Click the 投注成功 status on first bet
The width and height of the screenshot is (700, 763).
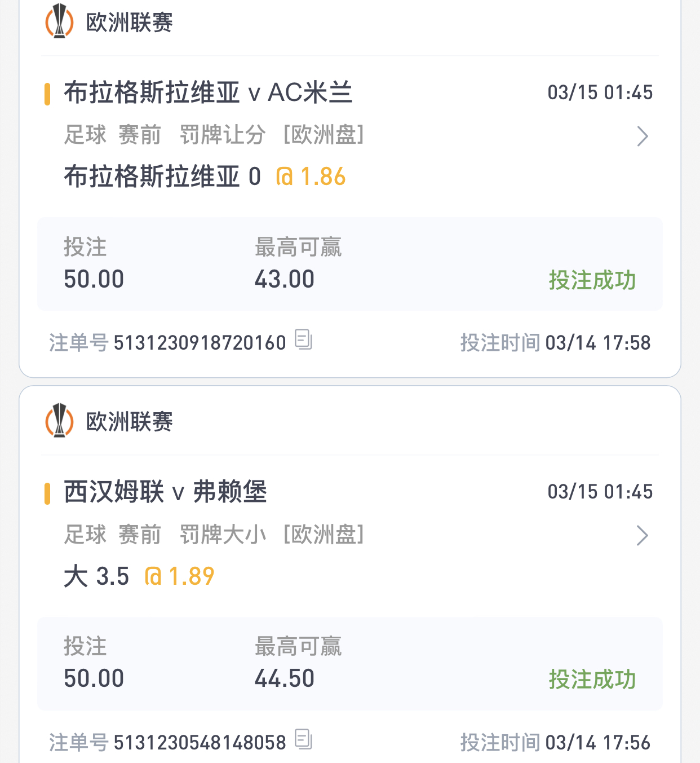592,280
